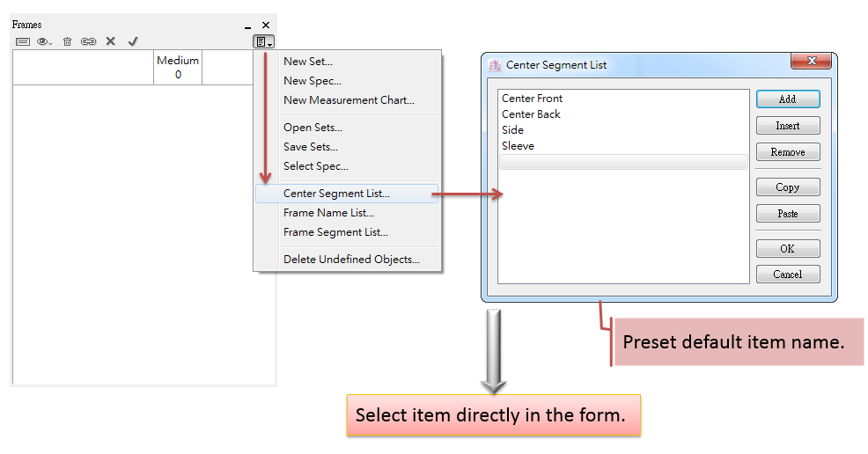Select Center Back in the segment list
Screen dimensions: 868x454
[531, 114]
